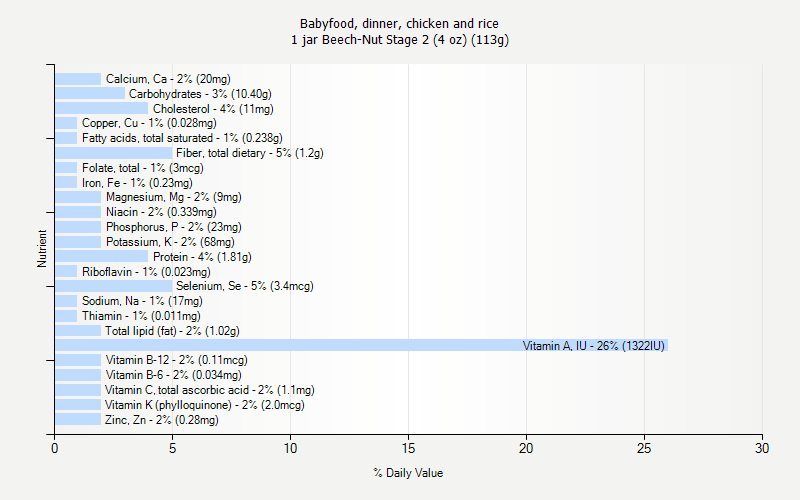Click the Vitamin K (phylloquinone) - 2% label
This screenshot has width=800, height=500.
tap(205, 405)
